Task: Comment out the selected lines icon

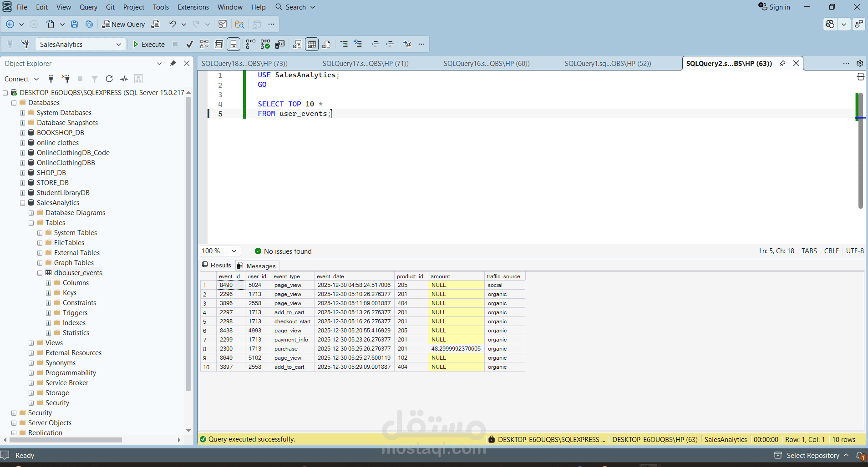Action: coord(344,44)
